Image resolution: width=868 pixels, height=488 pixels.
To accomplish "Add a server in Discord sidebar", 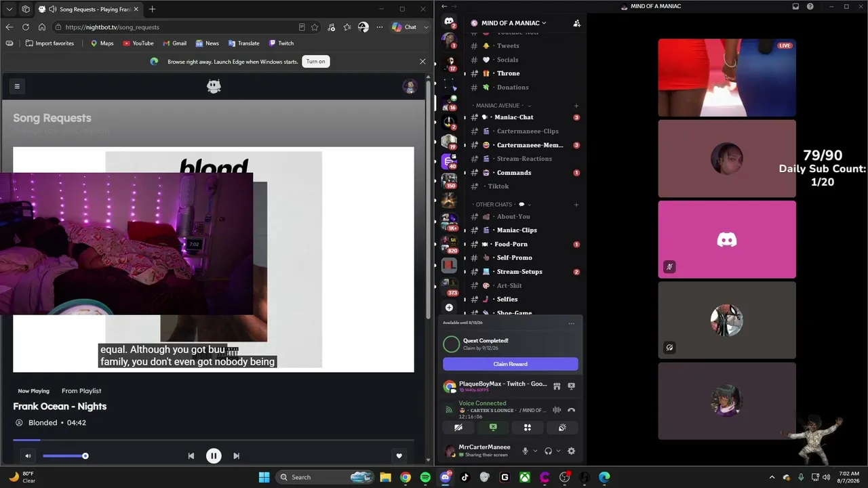I will [449, 308].
